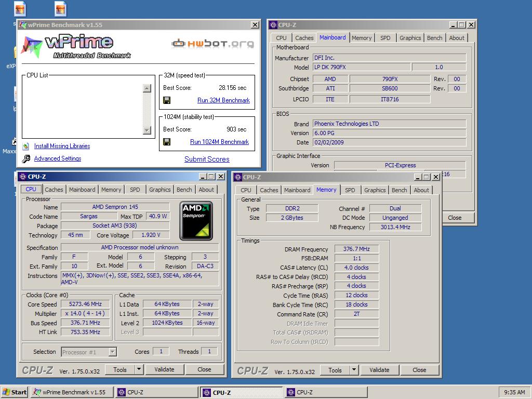Click the processor name AMD Sempron 145
Viewport: 532px width, 399px height.
(115, 207)
